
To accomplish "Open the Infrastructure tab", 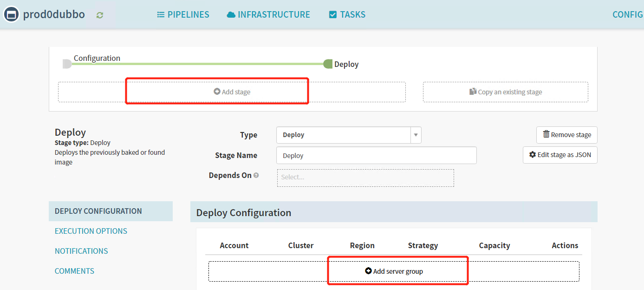I will [x=268, y=15].
